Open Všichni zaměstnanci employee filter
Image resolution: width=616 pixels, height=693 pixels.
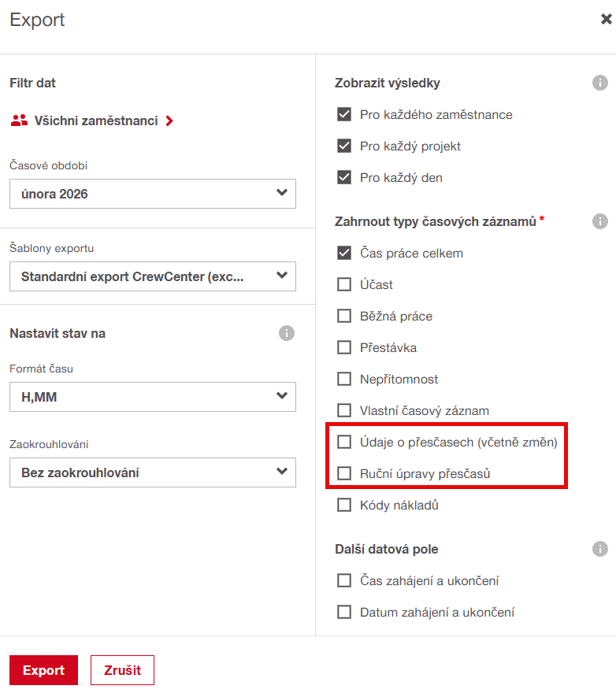click(96, 121)
